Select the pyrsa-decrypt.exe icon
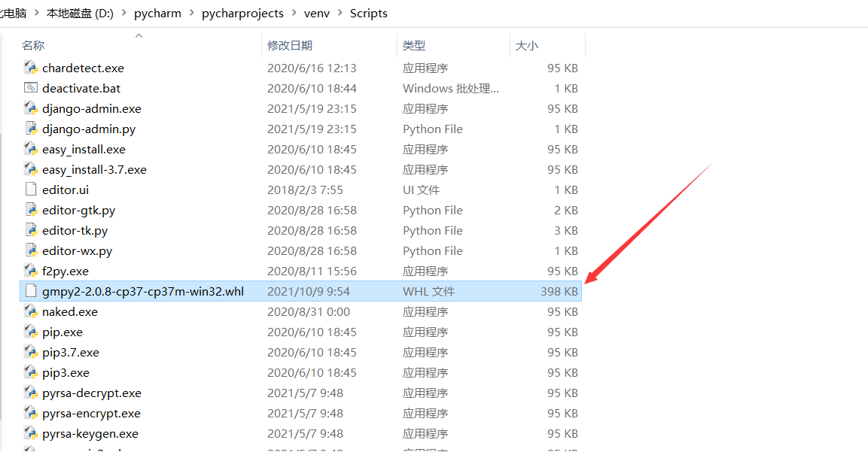The height and width of the screenshot is (455, 868). (31, 393)
